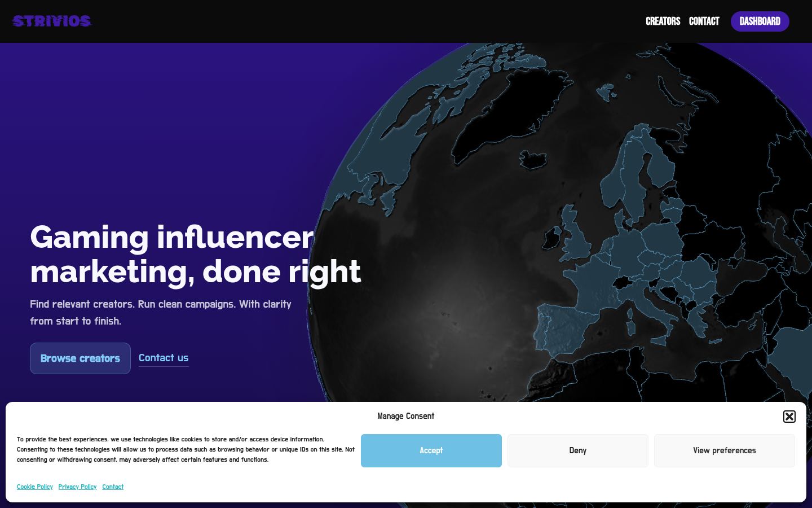The height and width of the screenshot is (508, 812).
Task: Deny the cookie consent
Action: (578, 450)
